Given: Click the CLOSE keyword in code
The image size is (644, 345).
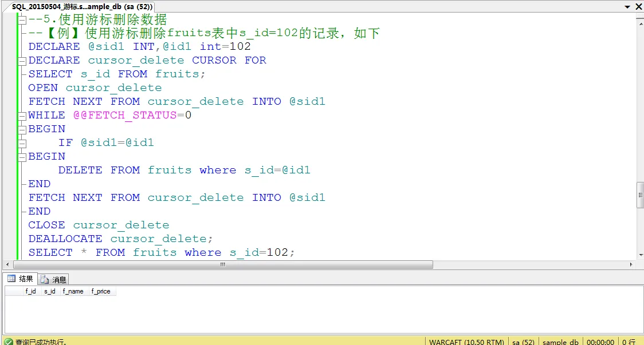Looking at the screenshot, I should (x=47, y=225).
